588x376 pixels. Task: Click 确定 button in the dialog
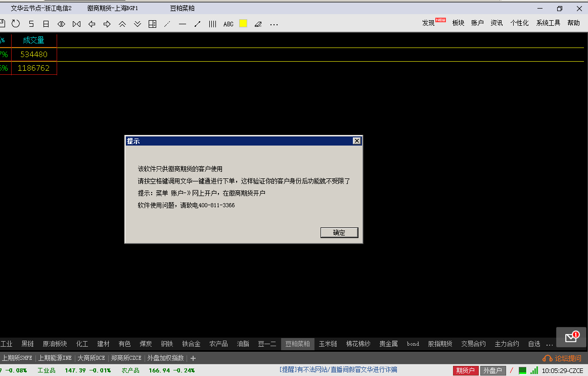pyautogui.click(x=339, y=232)
